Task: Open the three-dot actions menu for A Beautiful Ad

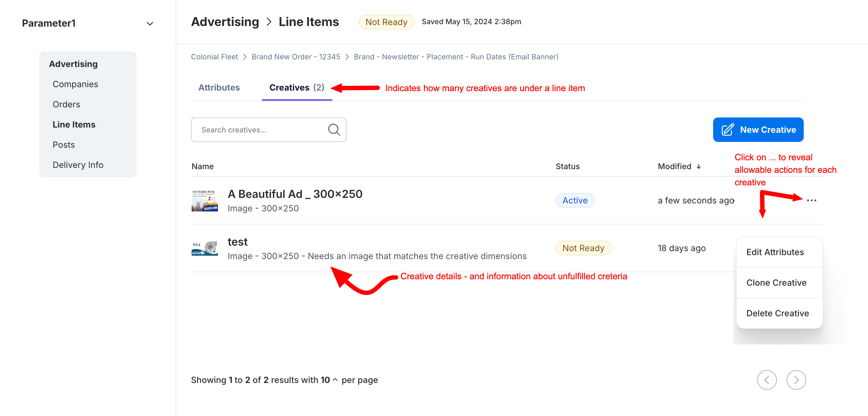Action: tap(811, 200)
